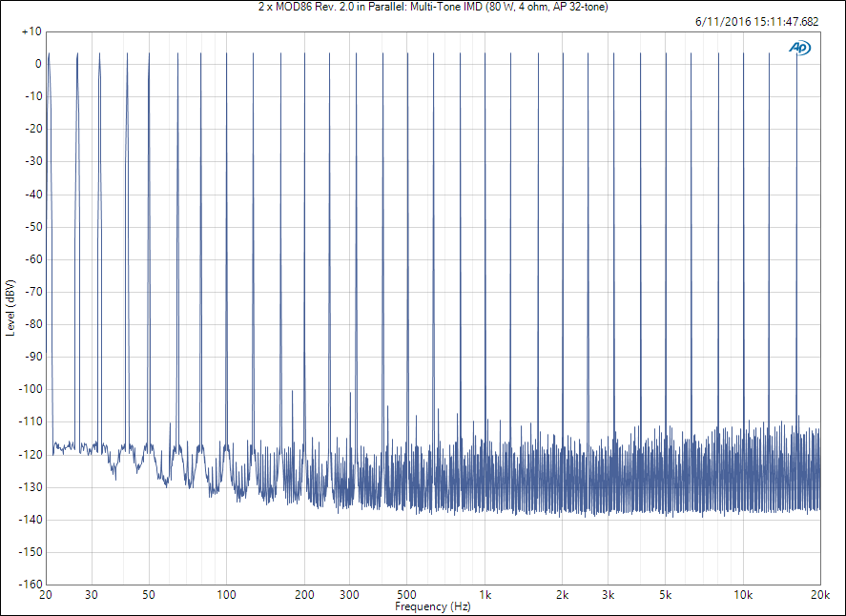
Task: Click the -10 level axis tick label
Action: pos(33,96)
